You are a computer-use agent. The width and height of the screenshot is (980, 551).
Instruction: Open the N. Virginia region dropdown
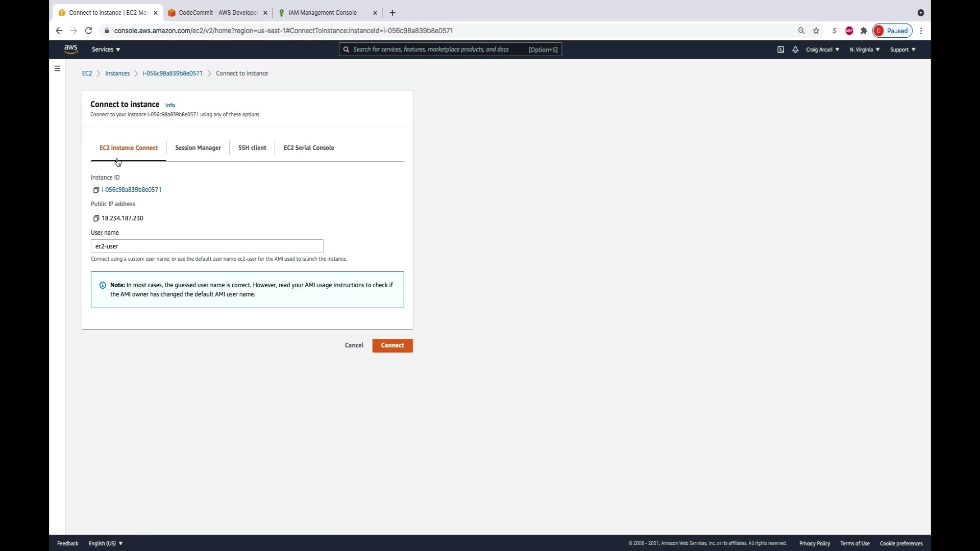point(864,49)
